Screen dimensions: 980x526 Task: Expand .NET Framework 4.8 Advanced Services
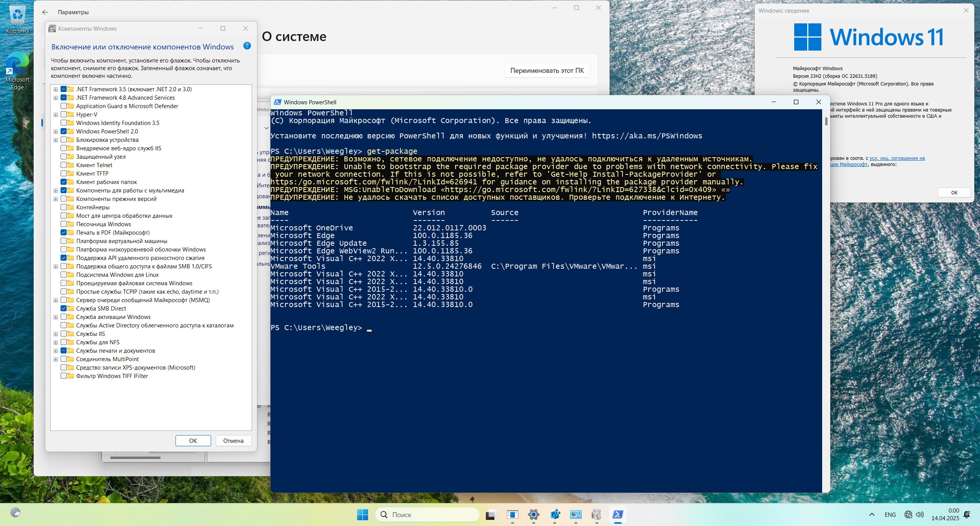(x=56, y=97)
